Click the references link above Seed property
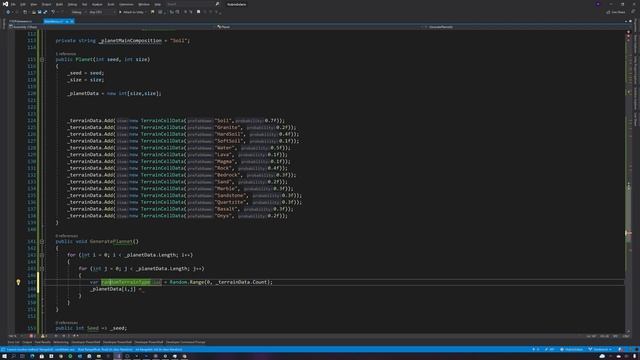The width and height of the screenshot is (640, 360). pos(67,322)
